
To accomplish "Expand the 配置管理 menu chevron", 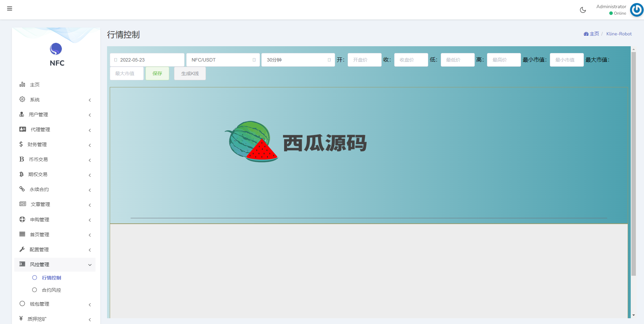I will tap(90, 250).
